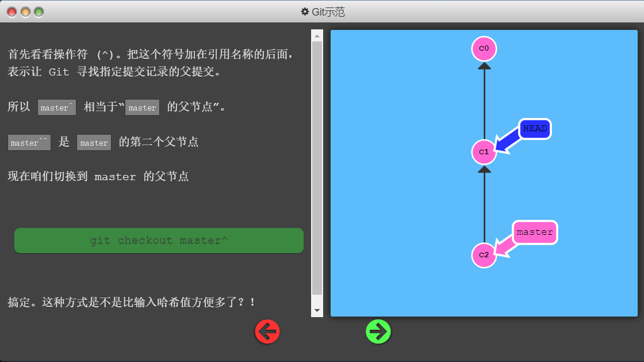Image resolution: width=644 pixels, height=362 pixels.
Task: Click the gear icon in title bar
Action: (x=305, y=12)
